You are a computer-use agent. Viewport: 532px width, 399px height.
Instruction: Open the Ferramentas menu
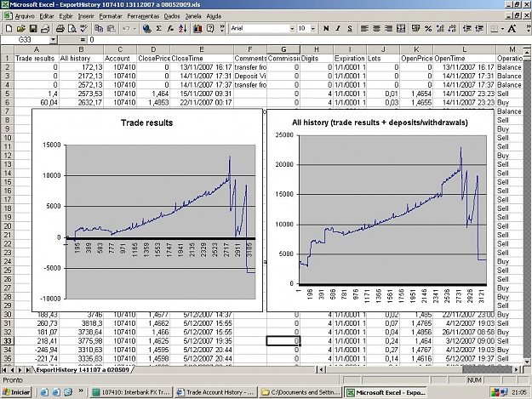(x=143, y=16)
